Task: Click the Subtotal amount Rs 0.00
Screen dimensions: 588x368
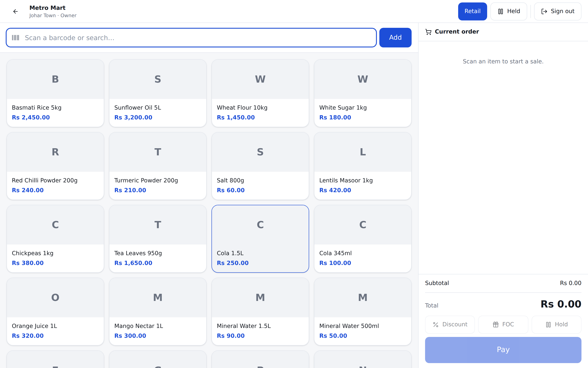Action: 570,283
